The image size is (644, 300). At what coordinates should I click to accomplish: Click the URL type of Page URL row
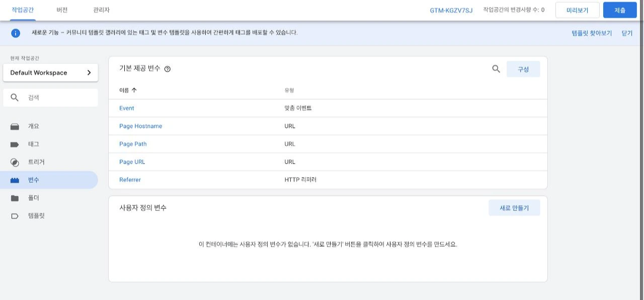point(290,162)
